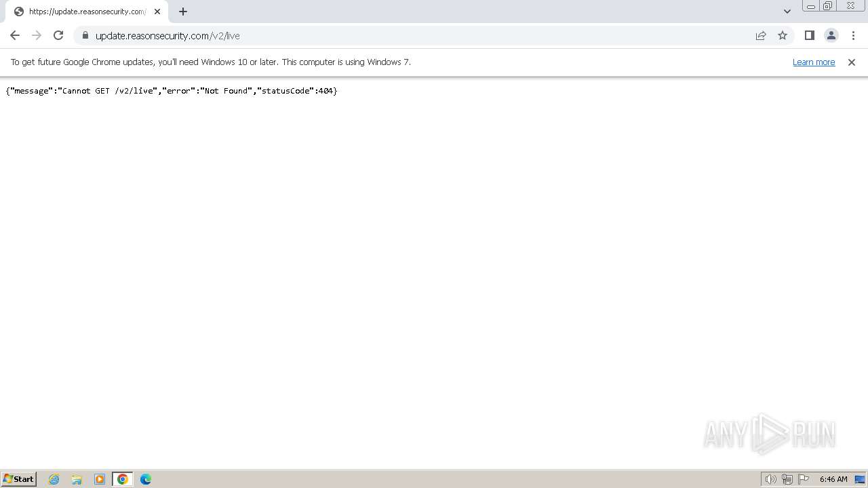Image resolution: width=868 pixels, height=488 pixels.
Task: Select the update.reasonsecurity.com tab
Action: (87, 12)
